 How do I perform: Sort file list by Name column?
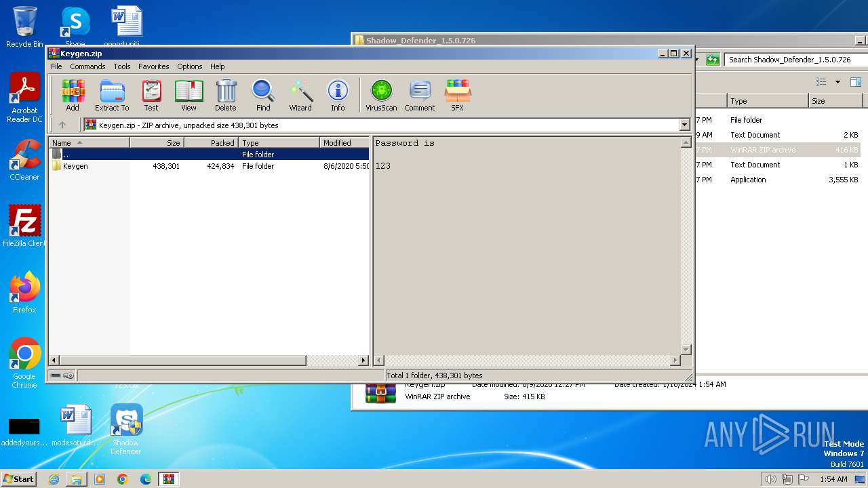coord(90,142)
